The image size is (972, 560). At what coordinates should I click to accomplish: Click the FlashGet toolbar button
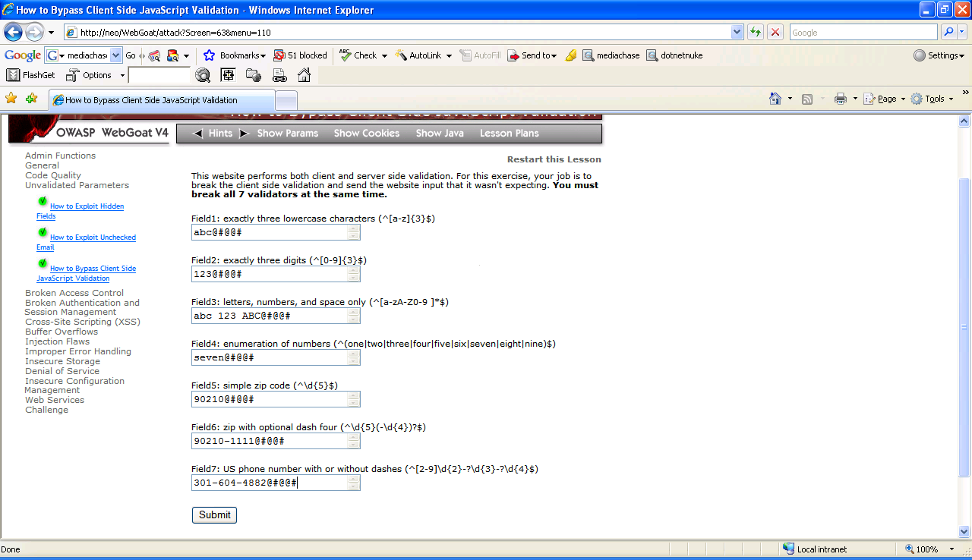pyautogui.click(x=31, y=75)
